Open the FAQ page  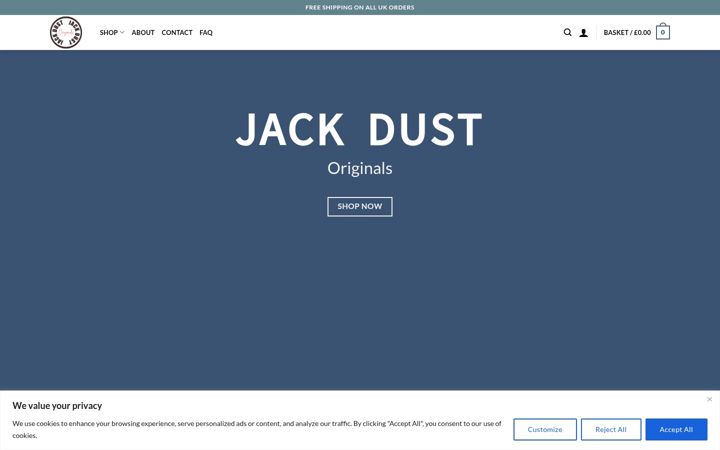pos(206,33)
